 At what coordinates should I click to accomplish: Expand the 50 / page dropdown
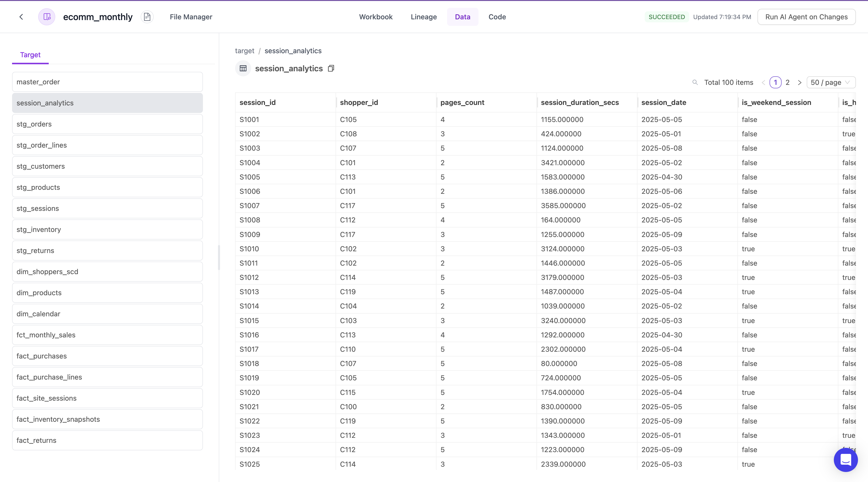(831, 83)
